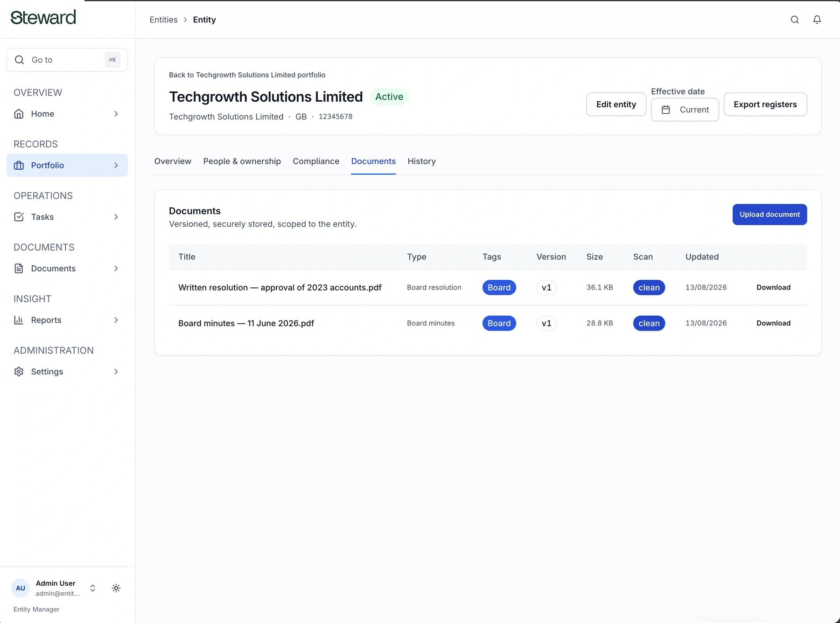Screen dimensions: 840x623
Task: Click the calendar icon in Effective date
Action: (666, 110)
